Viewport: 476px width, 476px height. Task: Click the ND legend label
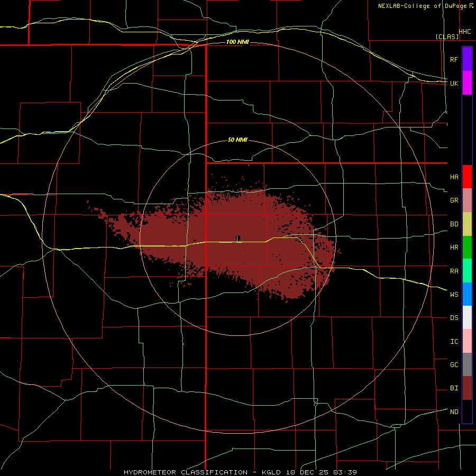pyautogui.click(x=454, y=412)
